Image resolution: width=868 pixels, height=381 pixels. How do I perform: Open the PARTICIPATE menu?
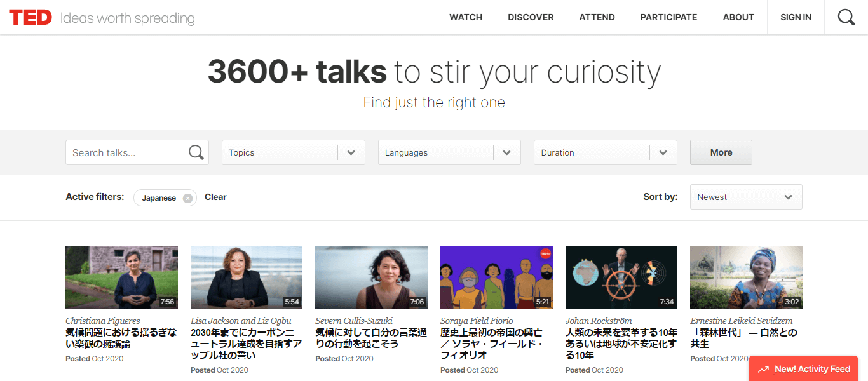click(668, 17)
